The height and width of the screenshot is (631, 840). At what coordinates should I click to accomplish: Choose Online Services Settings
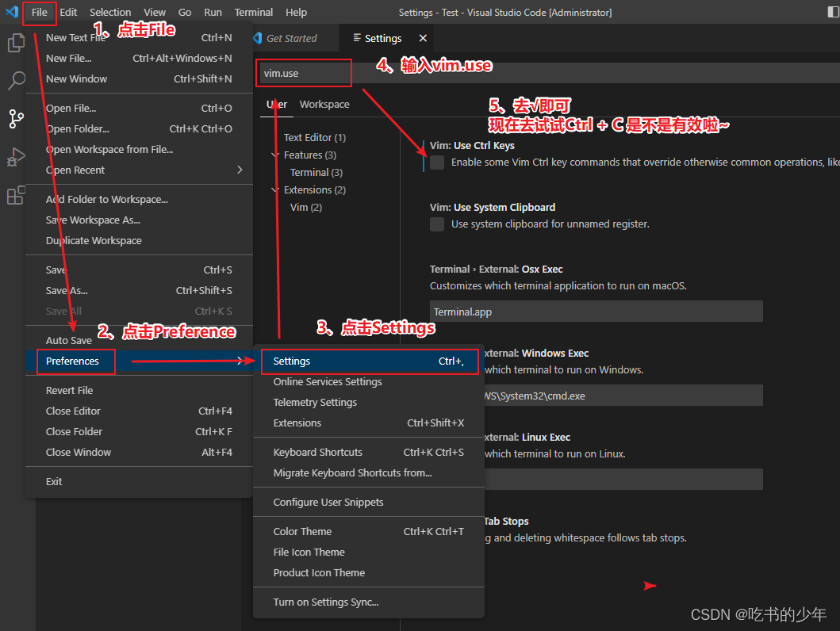coord(369,381)
